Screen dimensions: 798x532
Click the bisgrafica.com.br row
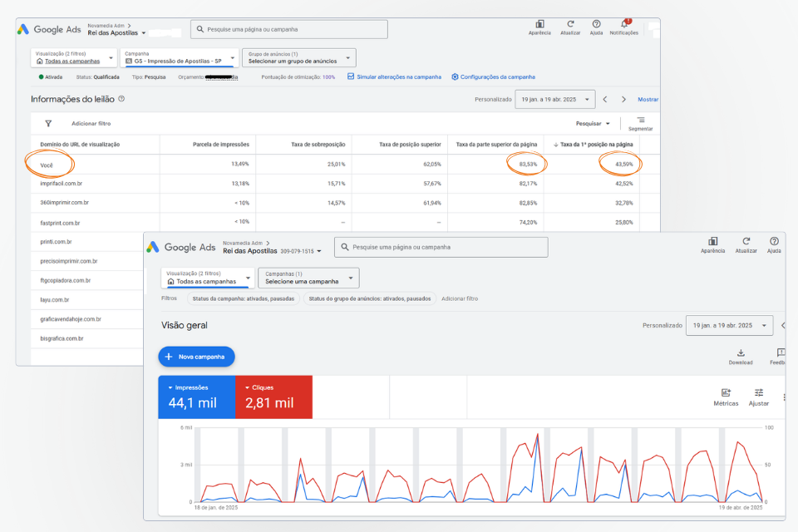tap(87, 338)
